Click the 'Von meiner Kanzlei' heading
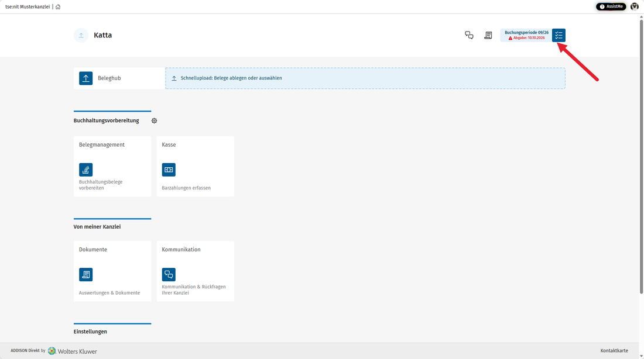Screen dimensions: 644x359 [x=97, y=227]
